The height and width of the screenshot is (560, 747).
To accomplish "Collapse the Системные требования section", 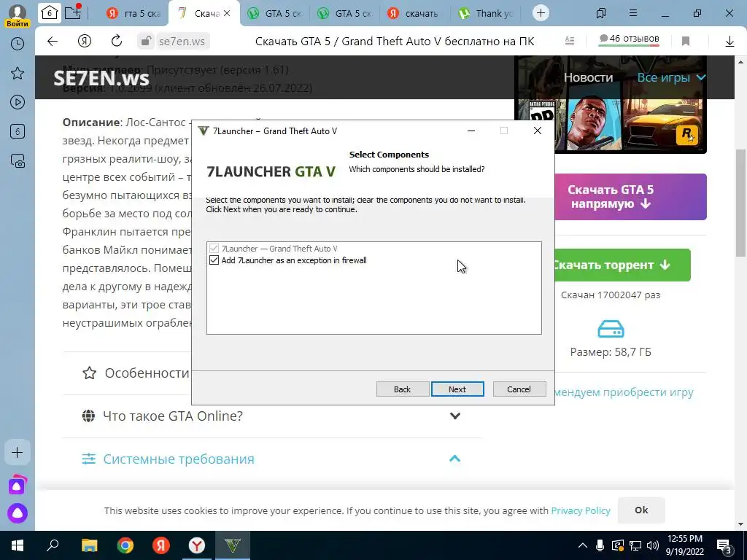I will coord(271,459).
